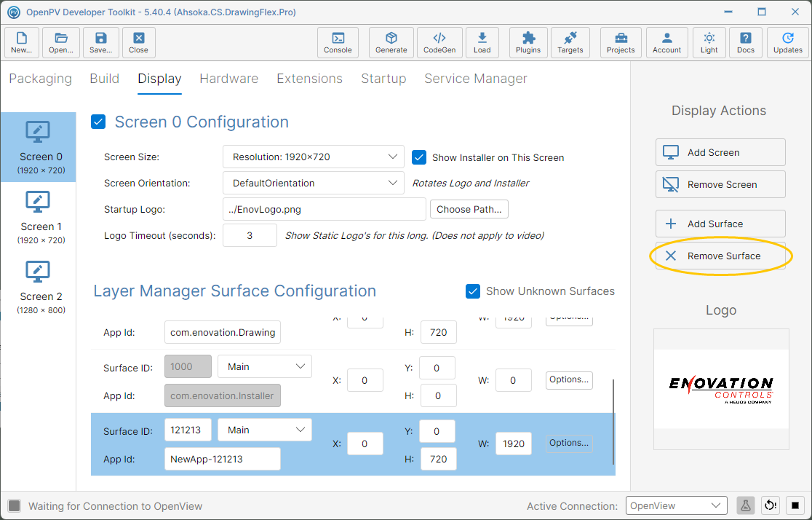Open the layer dropdown for surface 121213
812x520 pixels.
point(265,430)
